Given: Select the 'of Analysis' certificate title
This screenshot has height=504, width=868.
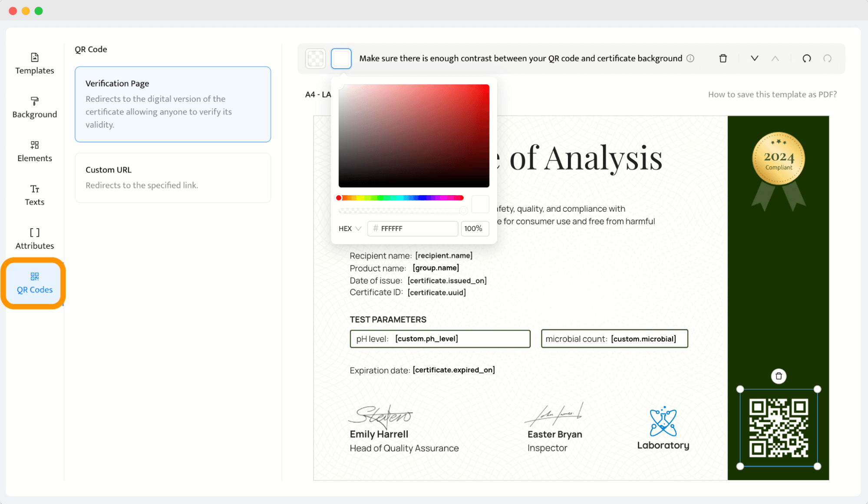Looking at the screenshot, I should (586, 158).
